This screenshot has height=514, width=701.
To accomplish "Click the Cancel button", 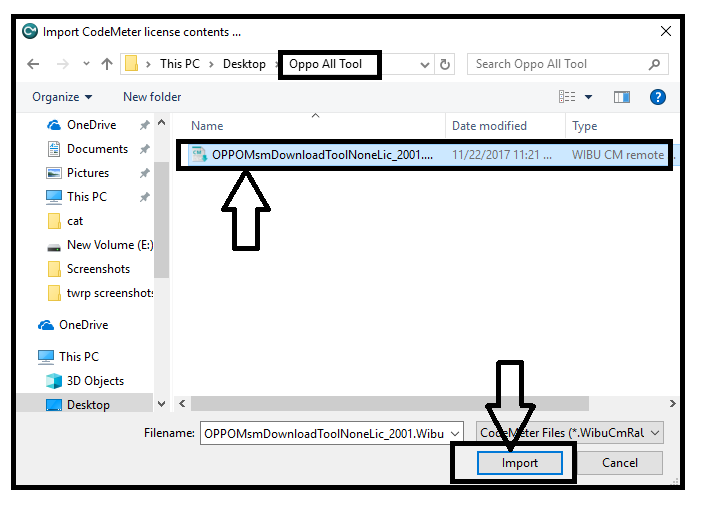I will coord(620,463).
